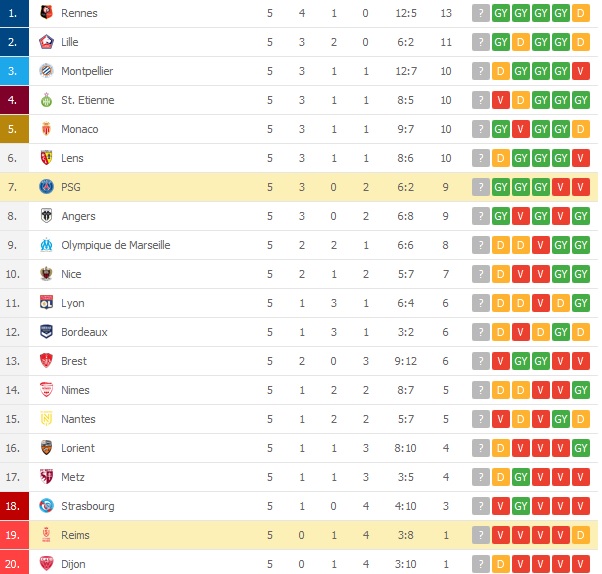602x574 pixels.
Task: Click the Dijon club logo
Action: pyautogui.click(x=45, y=564)
